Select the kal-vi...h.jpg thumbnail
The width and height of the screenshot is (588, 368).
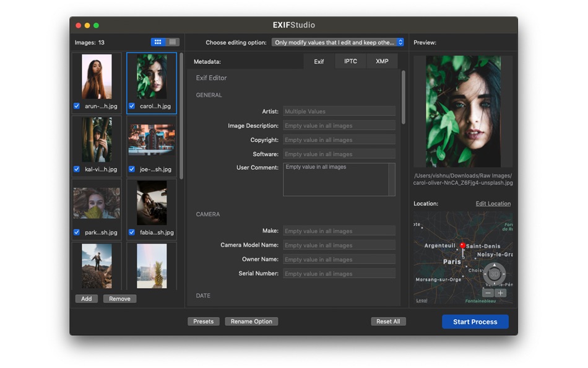[x=97, y=139]
